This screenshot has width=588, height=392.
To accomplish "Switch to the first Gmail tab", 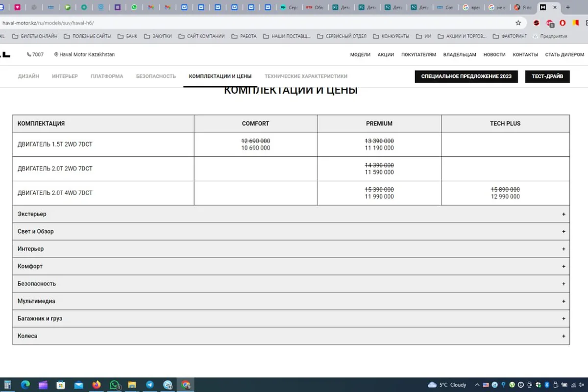I will [x=151, y=7].
